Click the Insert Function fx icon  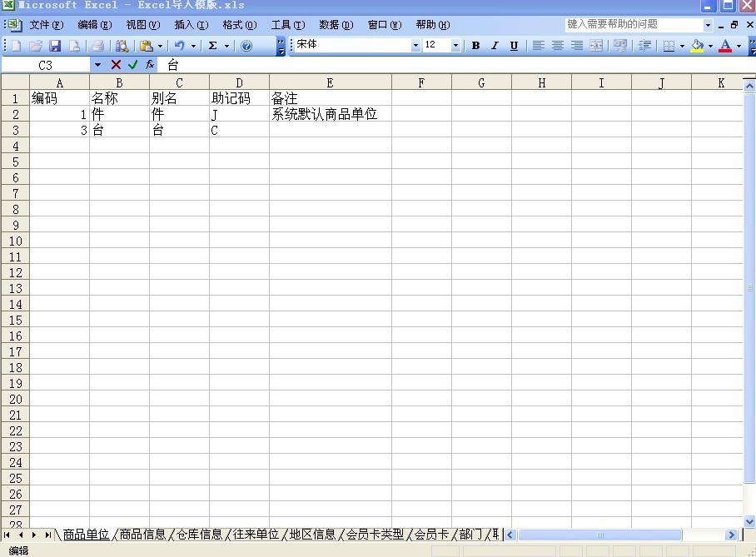coord(149,64)
